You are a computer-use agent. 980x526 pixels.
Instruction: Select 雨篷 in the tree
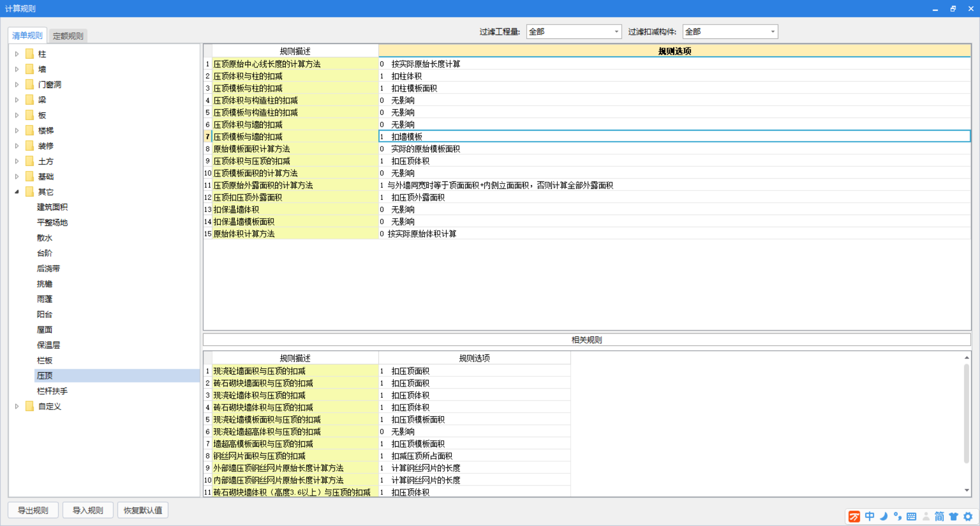point(44,299)
